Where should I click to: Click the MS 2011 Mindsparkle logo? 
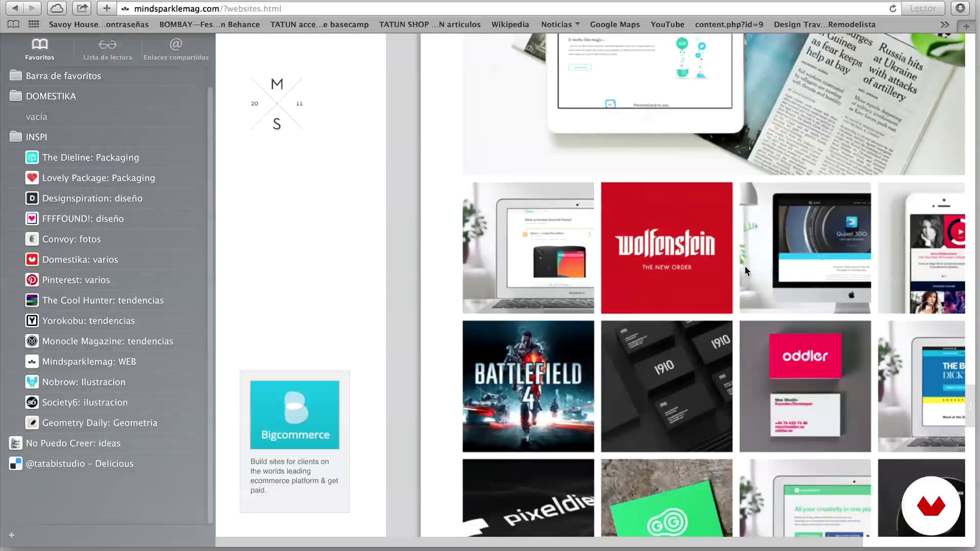(277, 104)
